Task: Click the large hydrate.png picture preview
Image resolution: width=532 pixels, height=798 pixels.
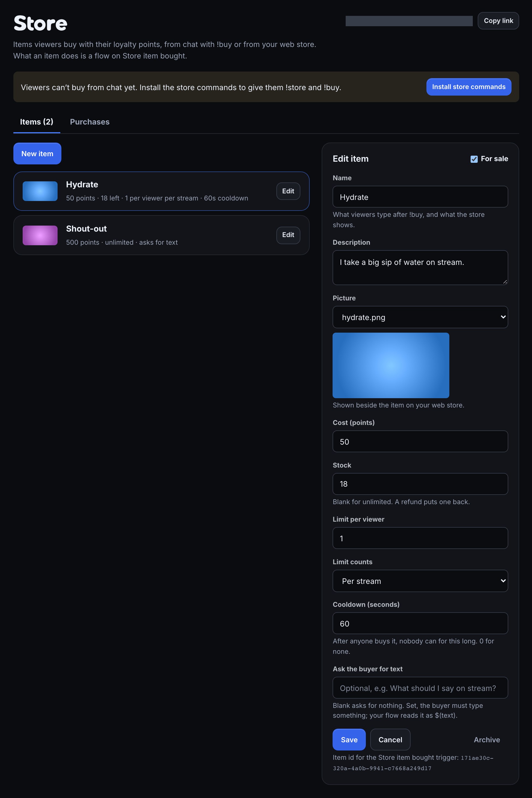Action: 391,365
